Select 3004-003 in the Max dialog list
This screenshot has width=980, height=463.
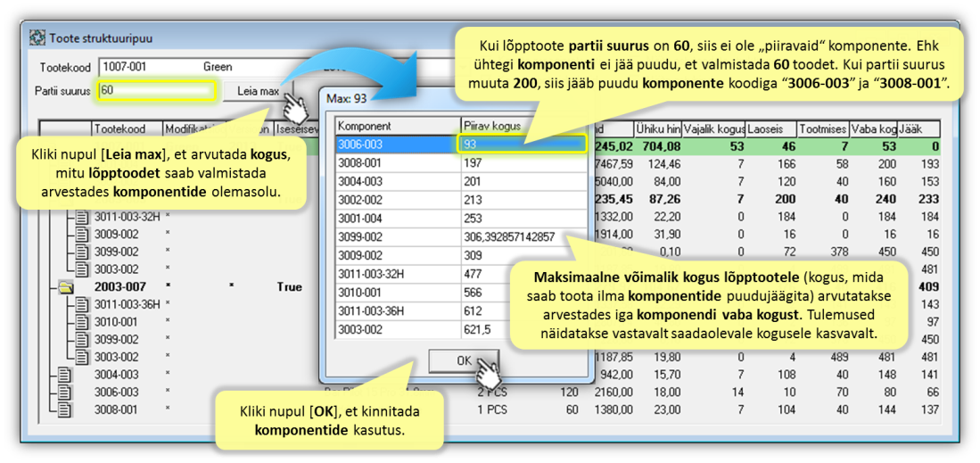pyautogui.click(x=398, y=181)
